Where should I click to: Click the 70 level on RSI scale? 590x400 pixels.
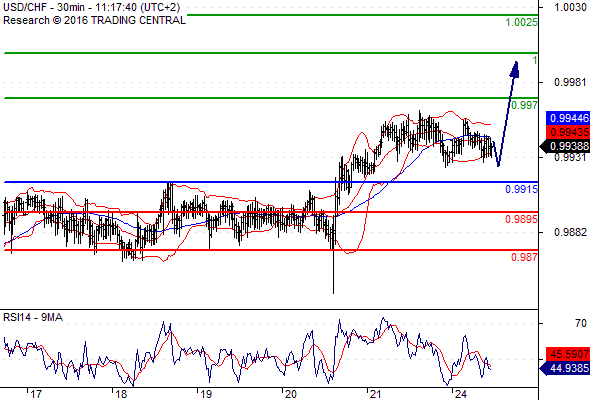point(581,323)
